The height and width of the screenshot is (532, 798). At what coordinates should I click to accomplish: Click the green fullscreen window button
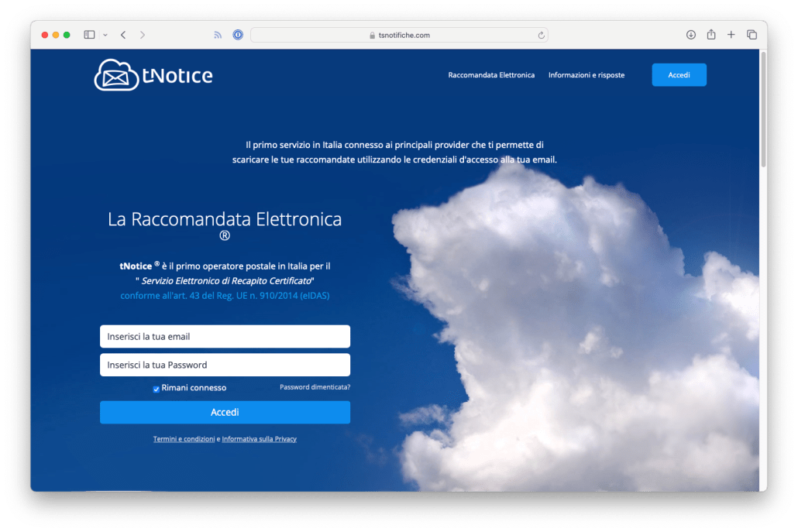coord(67,35)
